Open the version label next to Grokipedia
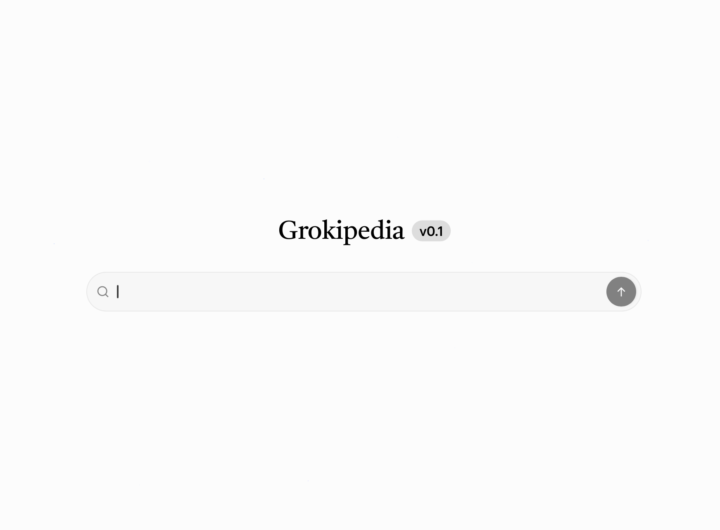Screen dimensions: 720x530 pyautogui.click(x=431, y=231)
